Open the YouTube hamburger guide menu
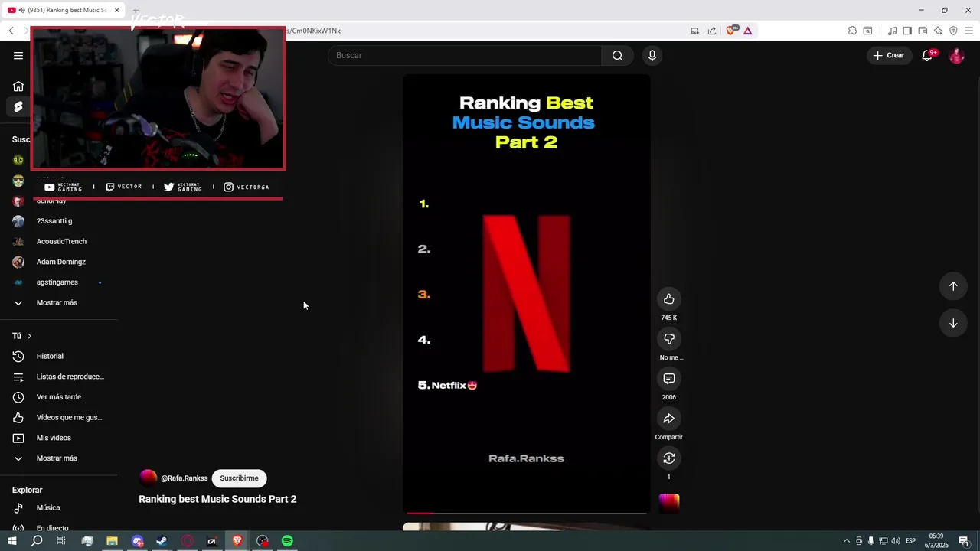Image resolution: width=980 pixels, height=551 pixels. click(18, 55)
